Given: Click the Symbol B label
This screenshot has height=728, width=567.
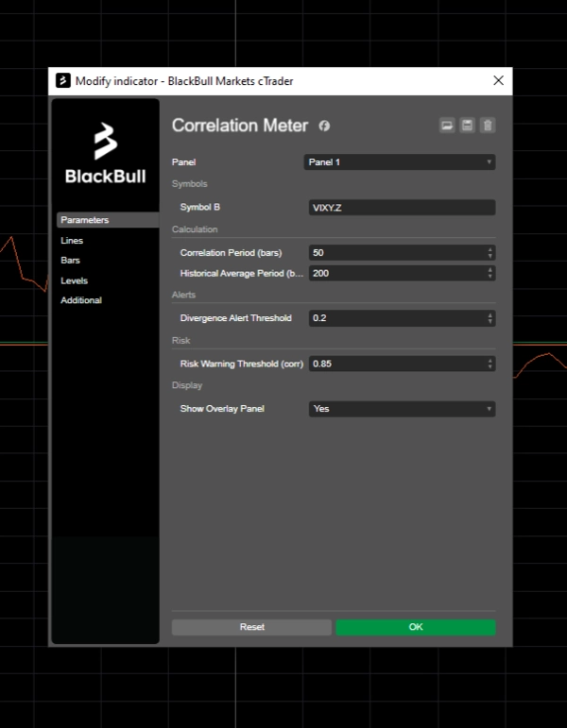Looking at the screenshot, I should pos(199,207).
